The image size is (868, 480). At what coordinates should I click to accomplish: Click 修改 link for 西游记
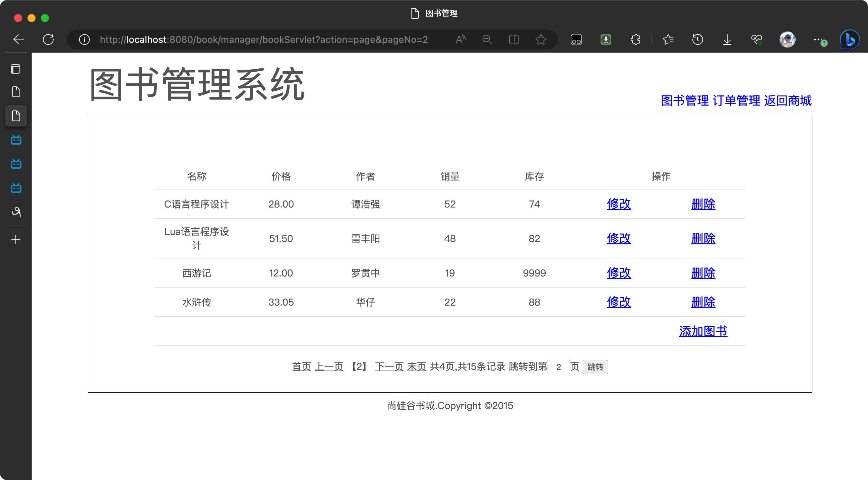tap(619, 273)
